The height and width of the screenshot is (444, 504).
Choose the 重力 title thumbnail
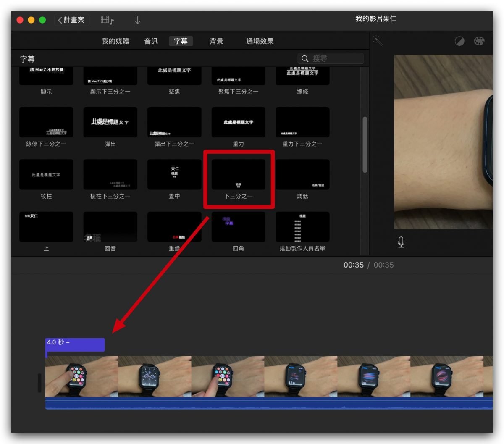pyautogui.click(x=239, y=122)
